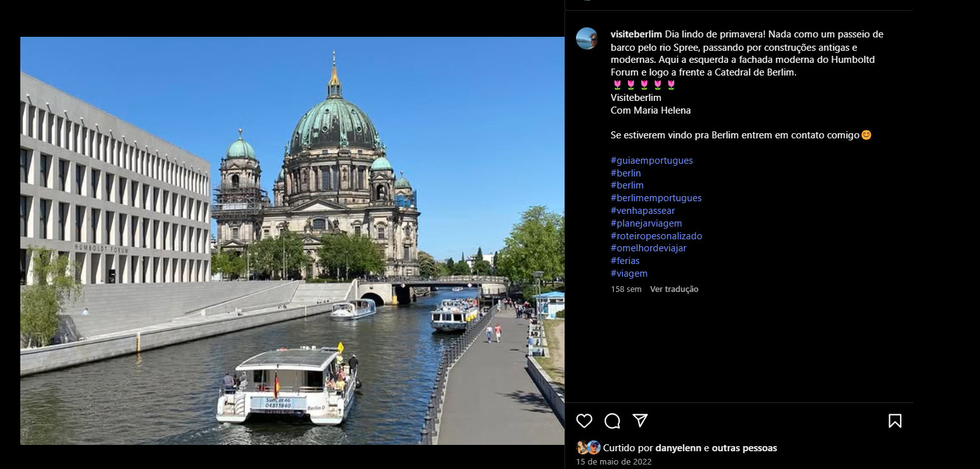980x469 pixels.
Task: Open comments with the speech bubble icon
Action: 612,421
